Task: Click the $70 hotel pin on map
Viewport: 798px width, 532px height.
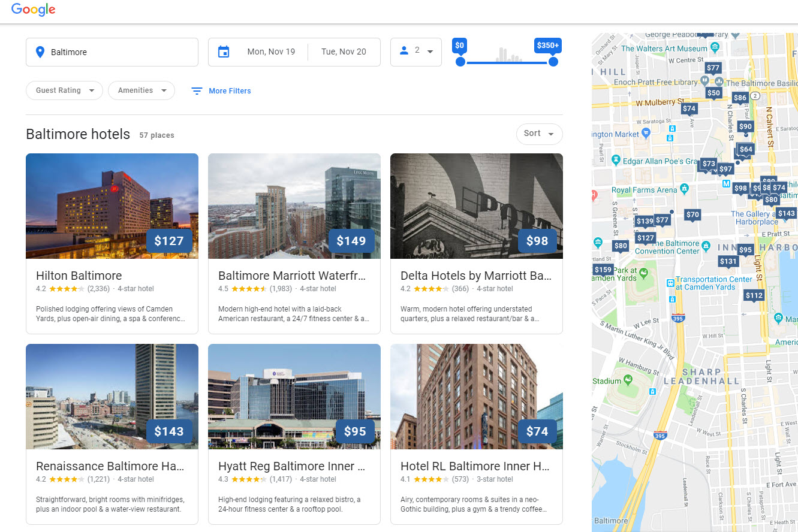Action: pyautogui.click(x=692, y=214)
